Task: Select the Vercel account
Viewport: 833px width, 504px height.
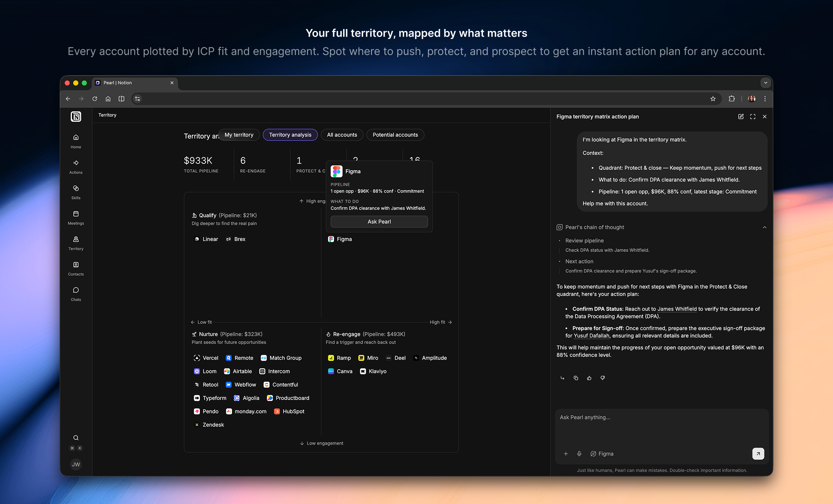Action: pos(206,358)
